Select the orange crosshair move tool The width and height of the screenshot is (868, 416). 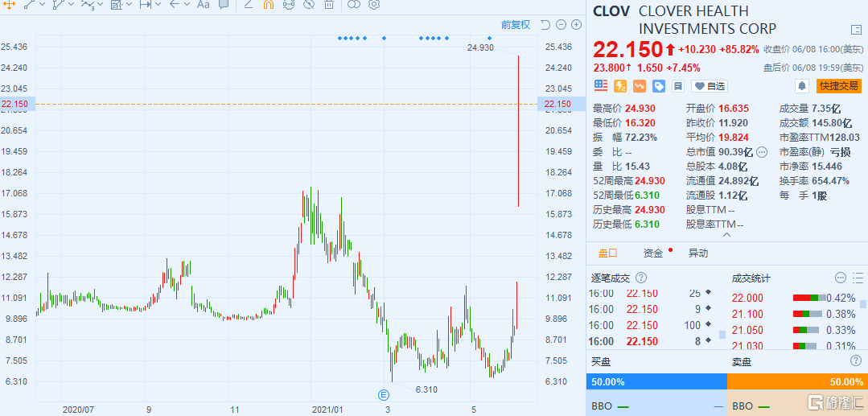point(10,5)
